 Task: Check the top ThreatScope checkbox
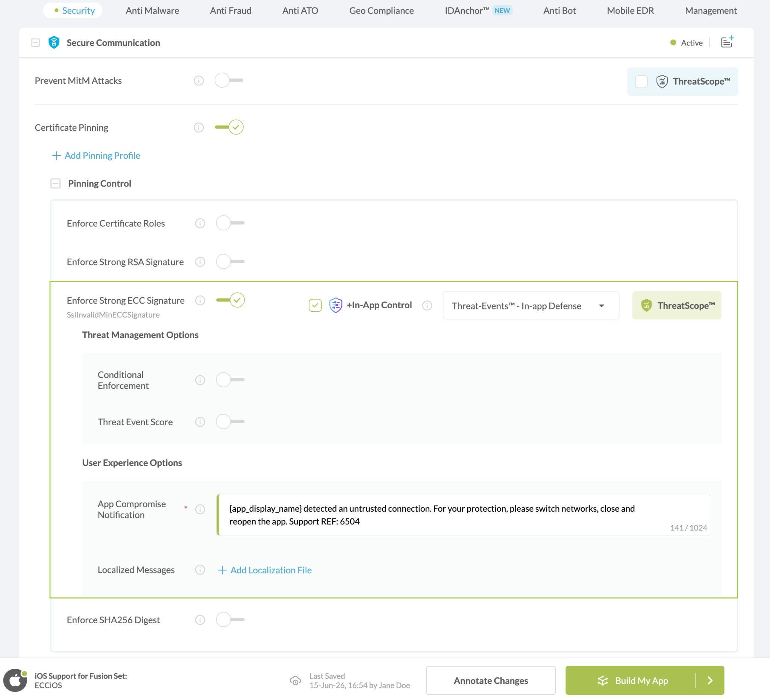[x=641, y=82]
